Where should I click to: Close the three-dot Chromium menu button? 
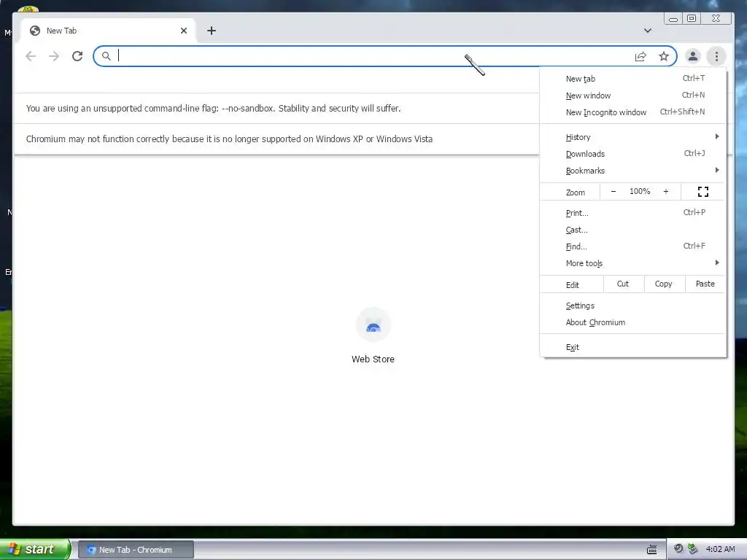(x=716, y=56)
